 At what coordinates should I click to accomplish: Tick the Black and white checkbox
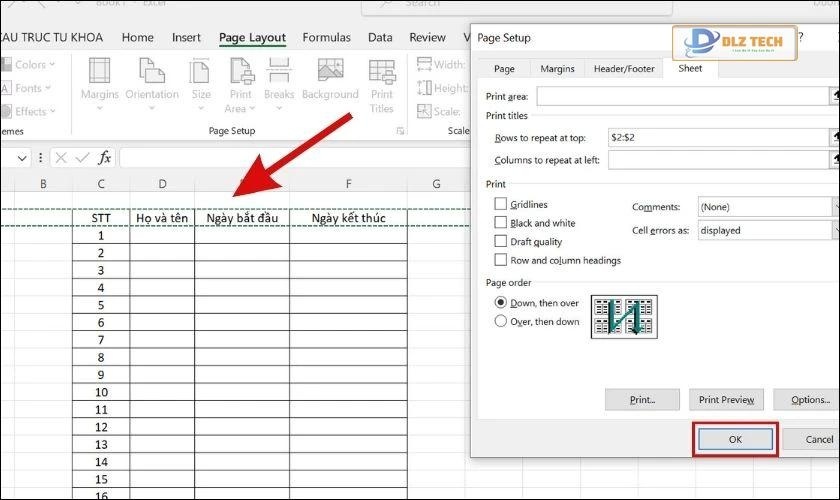pyautogui.click(x=501, y=223)
